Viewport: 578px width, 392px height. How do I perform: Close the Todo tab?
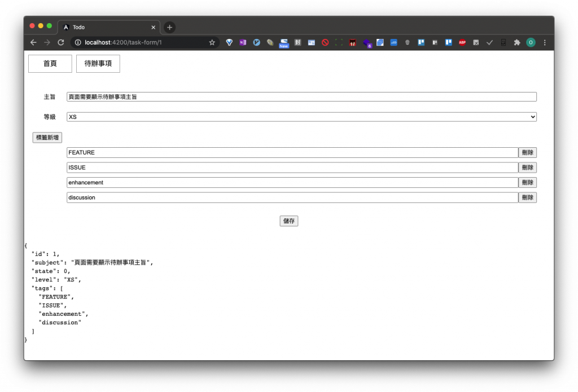click(154, 27)
